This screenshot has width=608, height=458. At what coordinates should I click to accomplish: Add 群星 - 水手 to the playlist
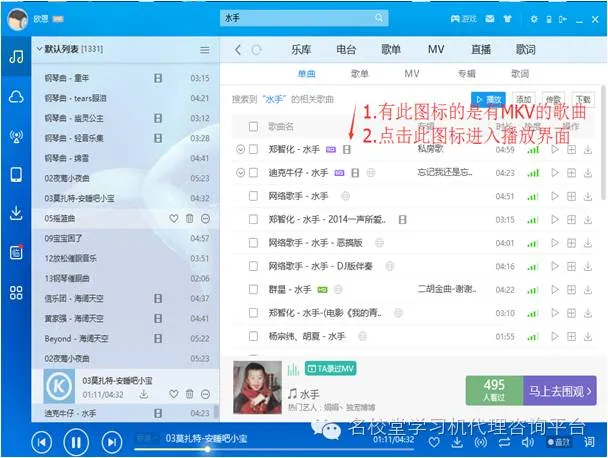click(571, 290)
